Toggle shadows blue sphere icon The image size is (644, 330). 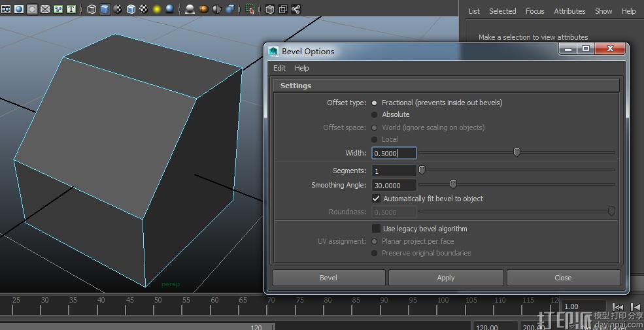pos(169,9)
